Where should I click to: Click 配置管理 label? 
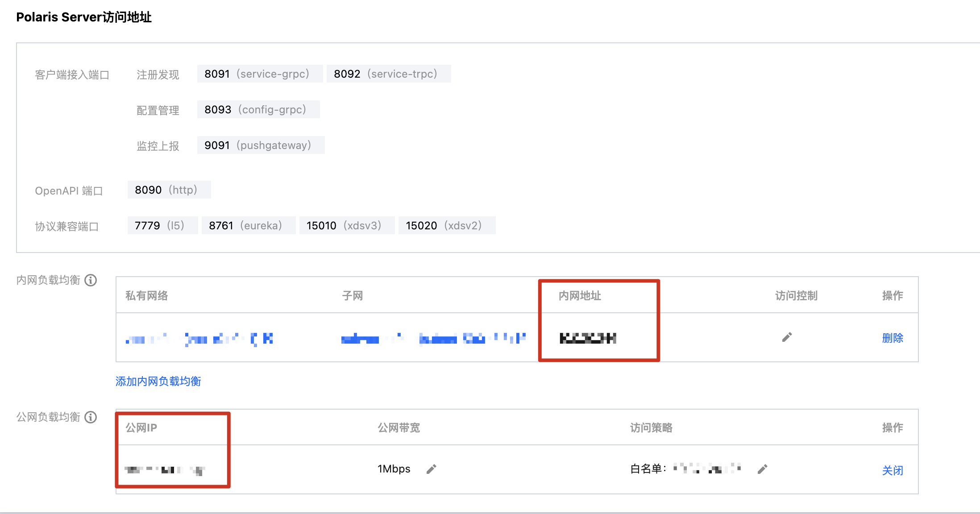(158, 111)
